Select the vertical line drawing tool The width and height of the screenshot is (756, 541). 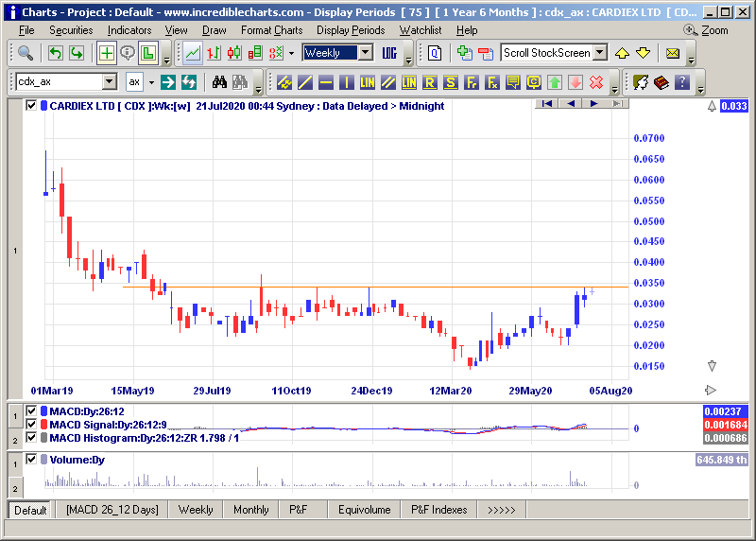[347, 82]
